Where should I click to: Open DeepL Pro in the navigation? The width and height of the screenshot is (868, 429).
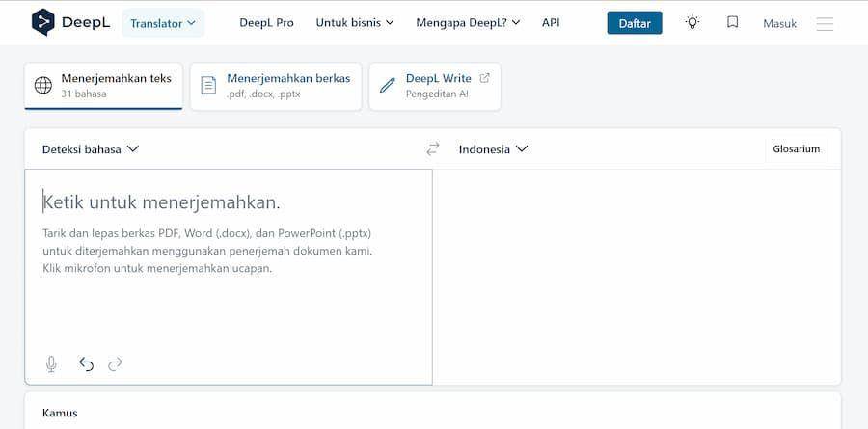(x=266, y=23)
